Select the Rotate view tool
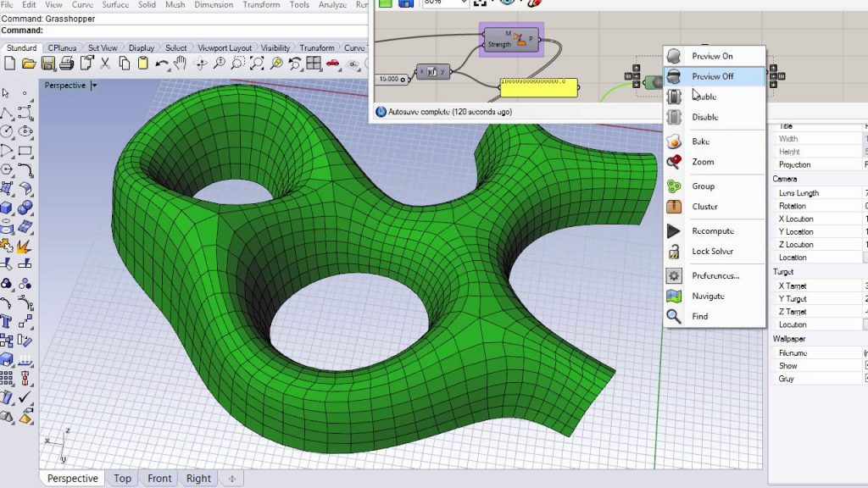This screenshot has height=488, width=868. pyautogui.click(x=201, y=63)
